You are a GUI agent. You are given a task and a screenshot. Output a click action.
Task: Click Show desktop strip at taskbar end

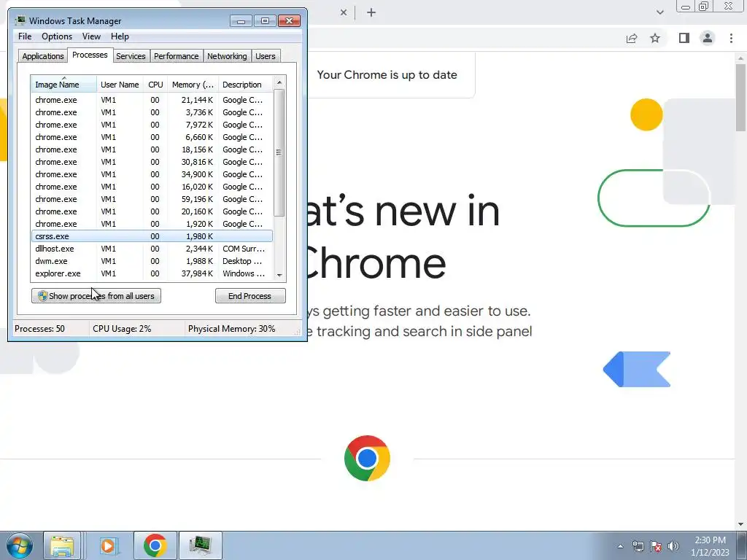coord(742,545)
